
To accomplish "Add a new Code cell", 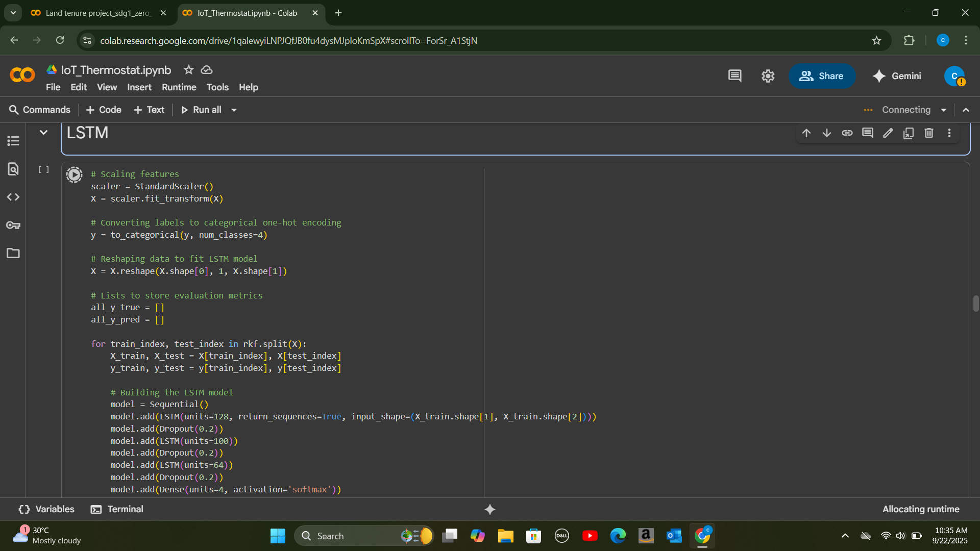I will click(104, 110).
